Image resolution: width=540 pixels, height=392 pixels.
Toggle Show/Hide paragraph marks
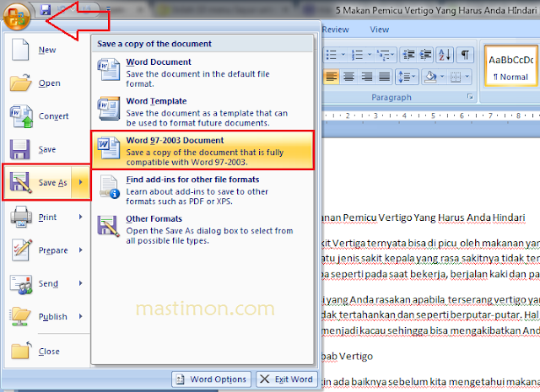(465, 55)
